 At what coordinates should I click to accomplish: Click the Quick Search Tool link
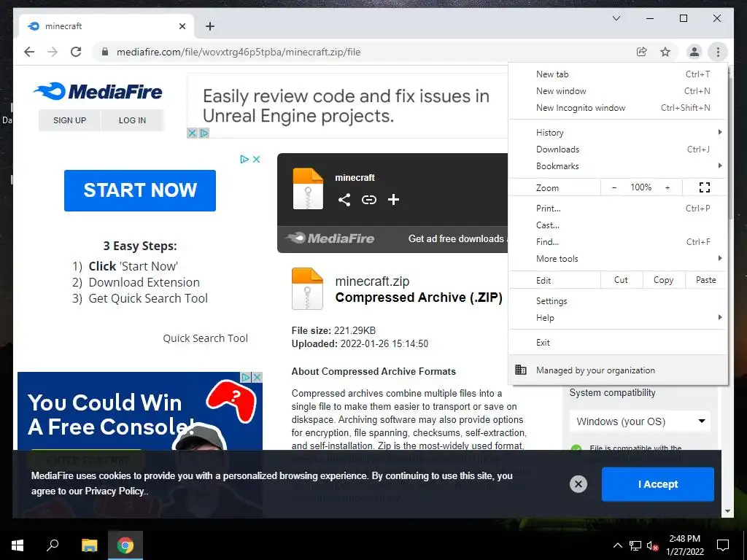coord(205,338)
